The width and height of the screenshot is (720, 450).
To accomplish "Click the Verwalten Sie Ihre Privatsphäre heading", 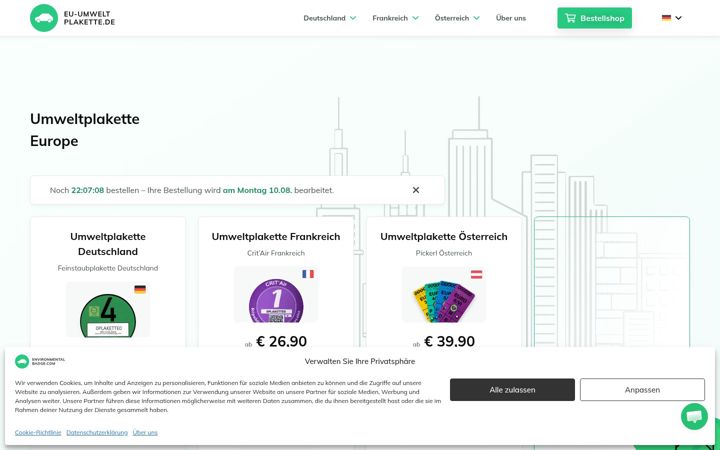I will [x=360, y=361].
